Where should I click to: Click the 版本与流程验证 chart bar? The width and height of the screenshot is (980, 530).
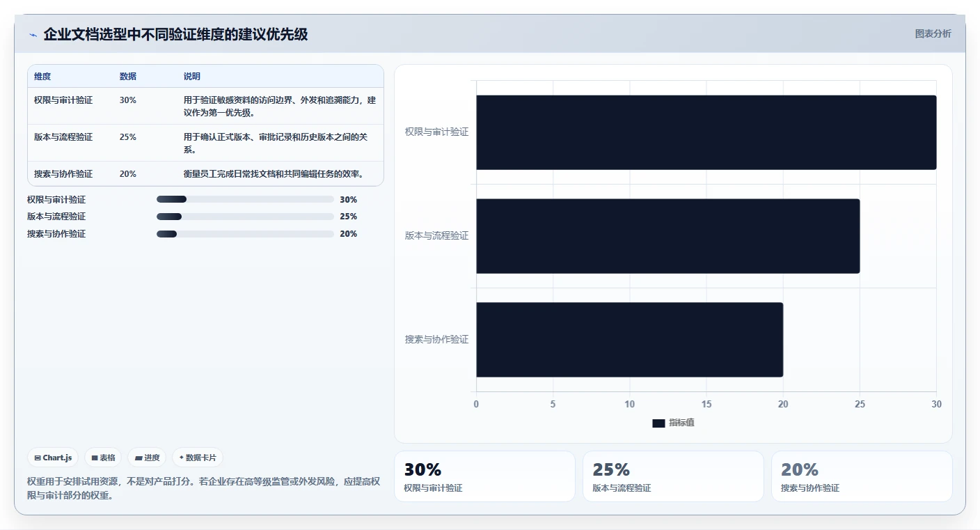point(668,236)
